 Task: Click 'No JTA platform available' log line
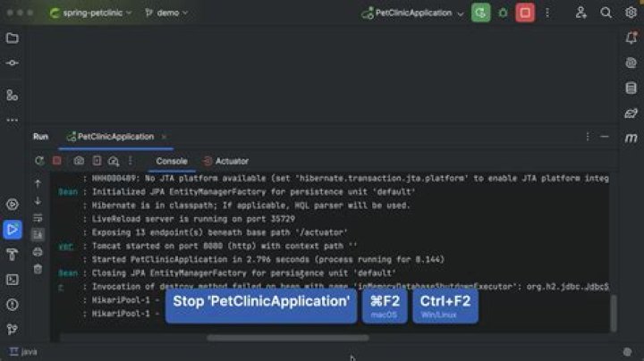(350, 178)
